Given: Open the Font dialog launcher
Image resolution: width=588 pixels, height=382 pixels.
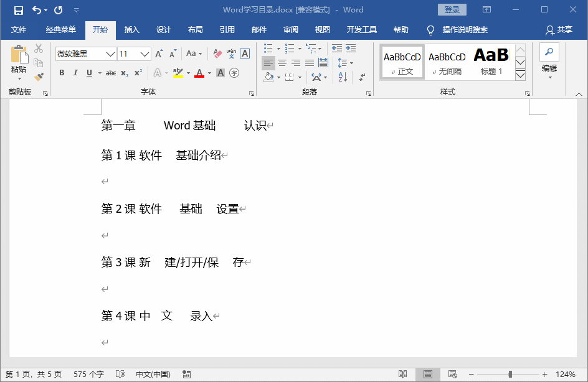Looking at the screenshot, I should coord(252,93).
